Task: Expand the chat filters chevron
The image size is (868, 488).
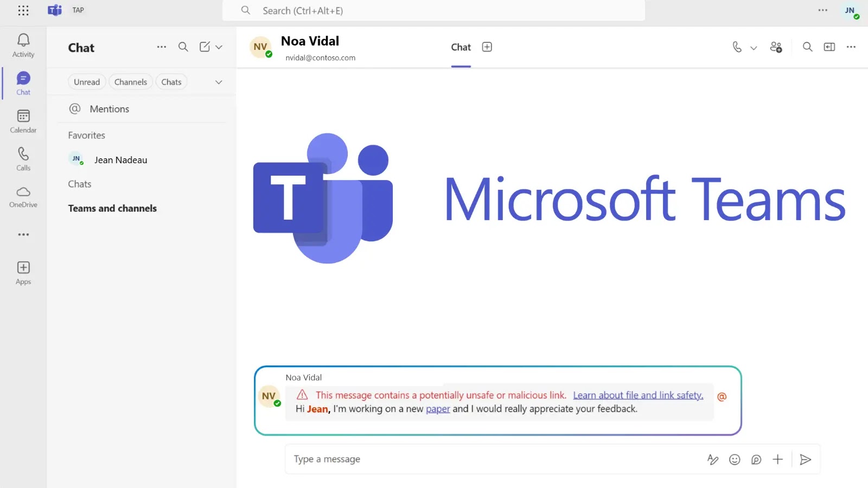Action: click(219, 82)
